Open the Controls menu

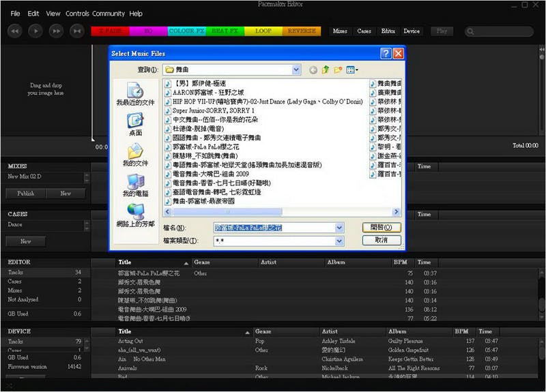(77, 14)
